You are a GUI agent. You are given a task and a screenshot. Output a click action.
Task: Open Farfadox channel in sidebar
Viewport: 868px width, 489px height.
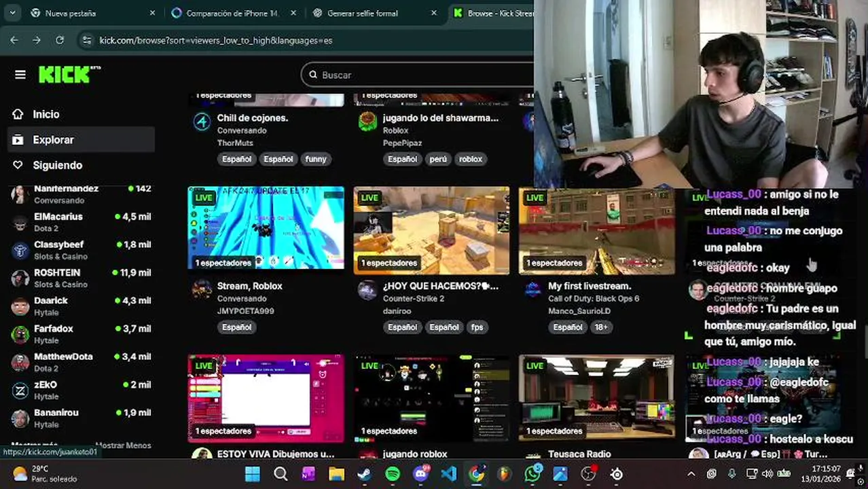coord(80,333)
